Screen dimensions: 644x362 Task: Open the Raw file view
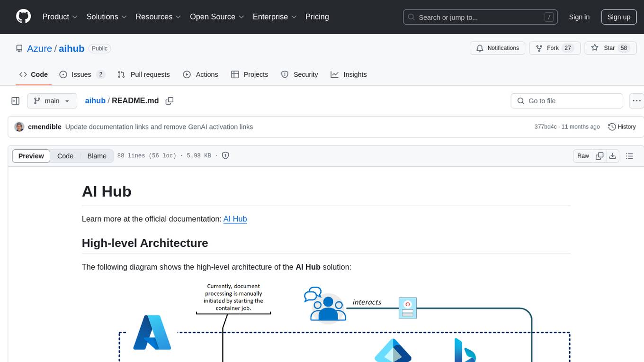pyautogui.click(x=583, y=156)
